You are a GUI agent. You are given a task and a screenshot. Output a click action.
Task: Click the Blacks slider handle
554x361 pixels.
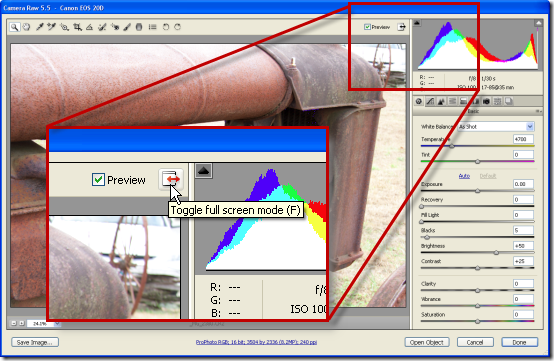pyautogui.click(x=427, y=237)
